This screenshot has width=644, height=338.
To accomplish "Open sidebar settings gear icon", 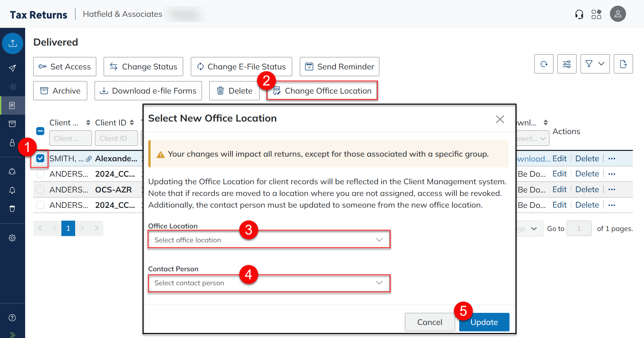I will click(x=12, y=238).
